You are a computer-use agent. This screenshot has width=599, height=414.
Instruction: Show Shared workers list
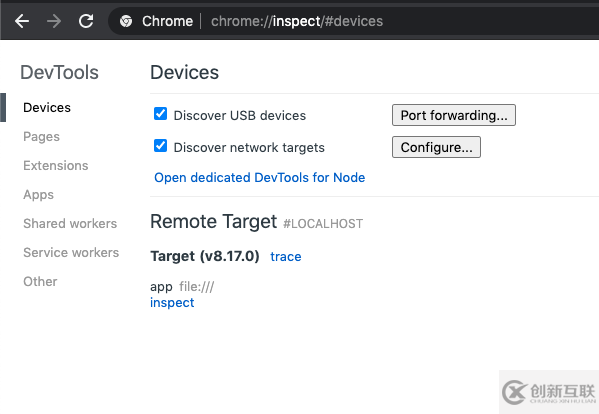[x=70, y=223]
